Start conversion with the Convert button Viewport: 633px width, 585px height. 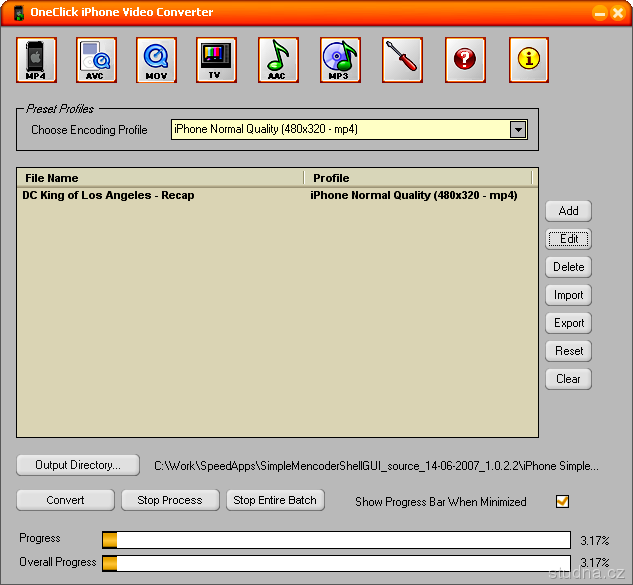[65, 500]
